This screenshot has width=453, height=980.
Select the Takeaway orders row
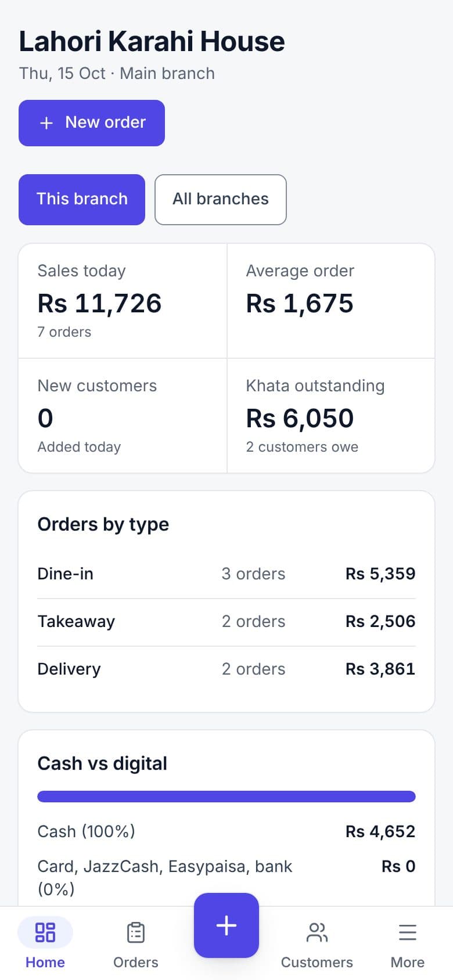(227, 621)
